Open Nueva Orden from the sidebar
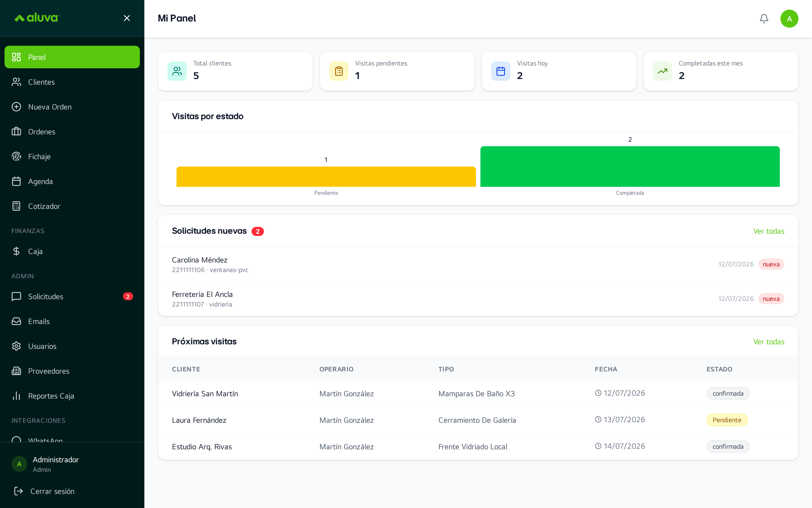The image size is (812, 508). [x=72, y=107]
